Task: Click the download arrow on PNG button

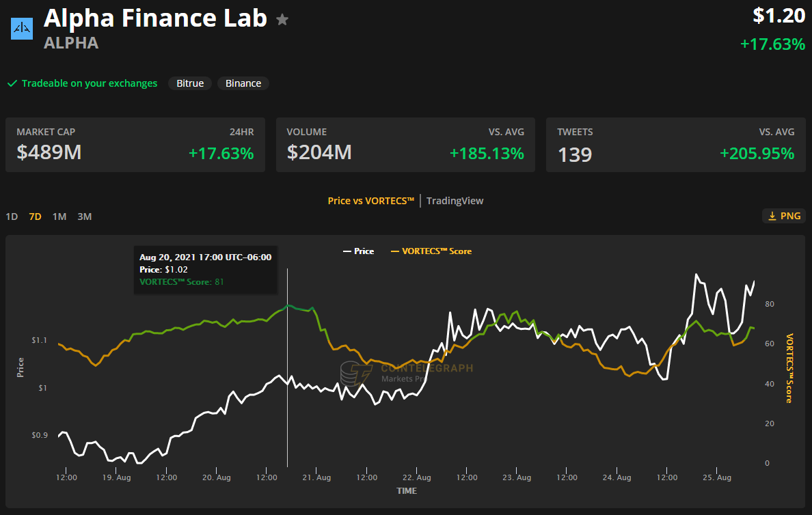Action: tap(772, 216)
